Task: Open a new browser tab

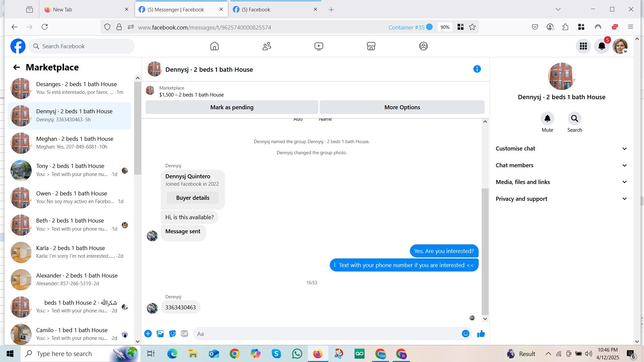Action: (x=331, y=9)
